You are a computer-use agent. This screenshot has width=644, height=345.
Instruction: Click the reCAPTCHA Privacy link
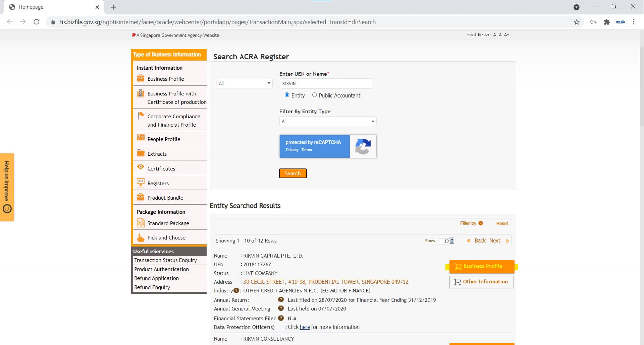click(292, 150)
